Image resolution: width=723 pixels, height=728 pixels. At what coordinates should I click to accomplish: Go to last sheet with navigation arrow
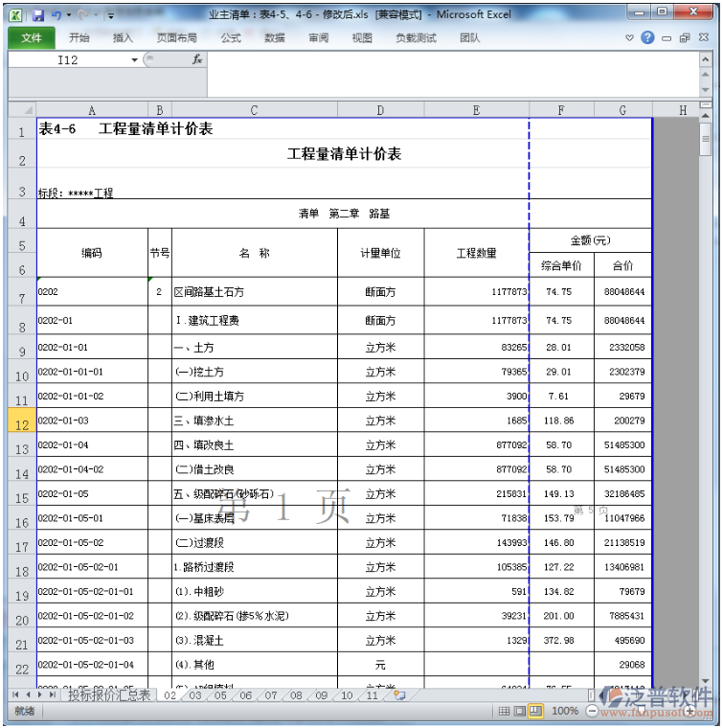[51, 694]
